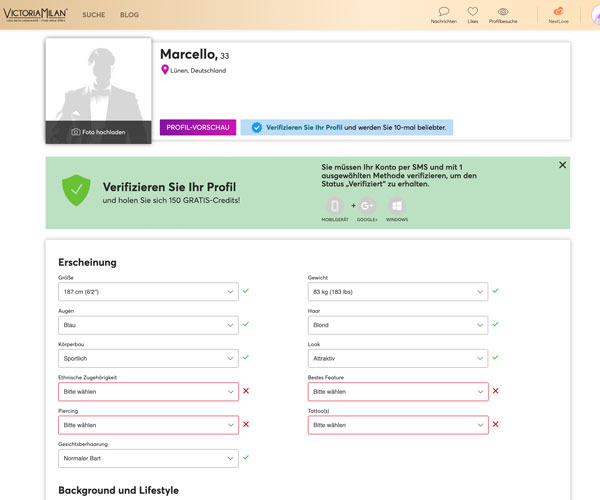Click red X next to Bestes Feature
The width and height of the screenshot is (600, 500).
(x=496, y=391)
